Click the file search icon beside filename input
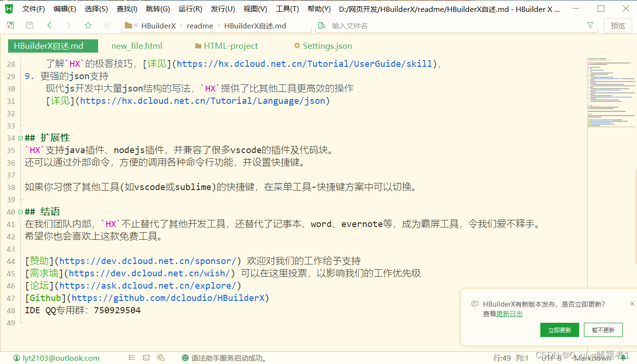 (x=322, y=26)
